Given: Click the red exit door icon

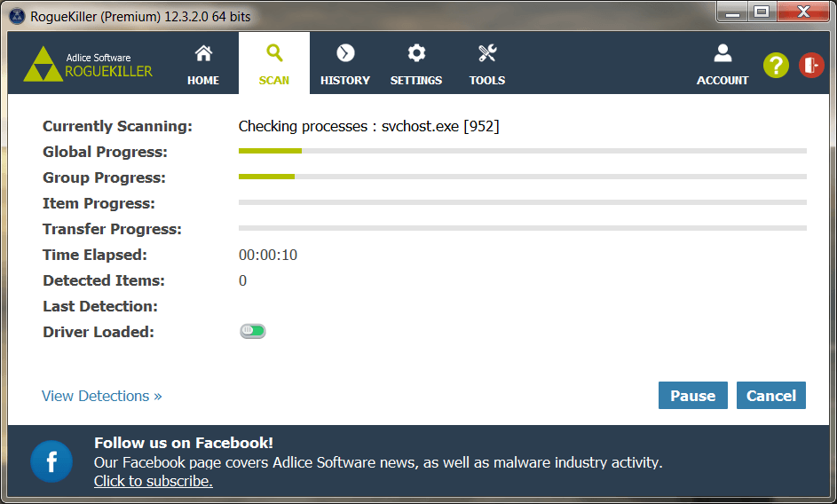Looking at the screenshot, I should point(811,65).
